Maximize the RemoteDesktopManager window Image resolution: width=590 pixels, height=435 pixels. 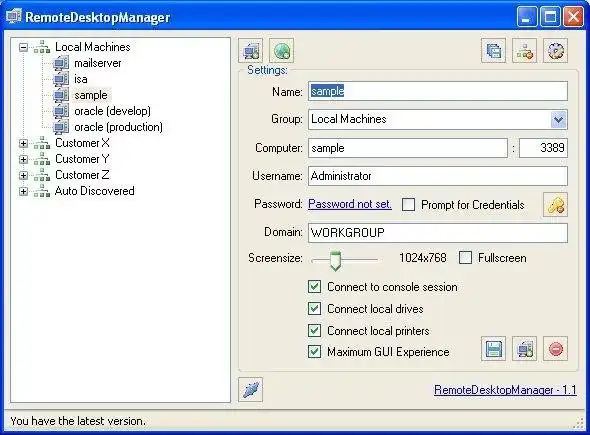coord(550,17)
